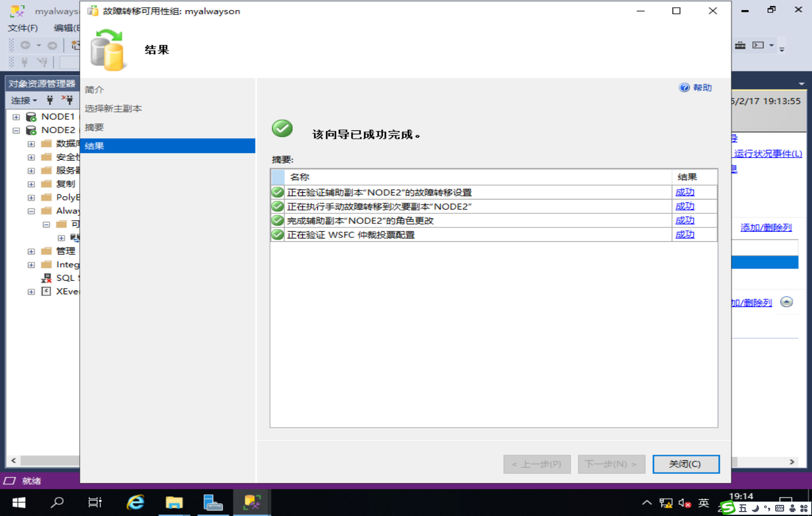Click the Sogou input method icon in the tray
The width and height of the screenshot is (812, 516).
point(727,508)
